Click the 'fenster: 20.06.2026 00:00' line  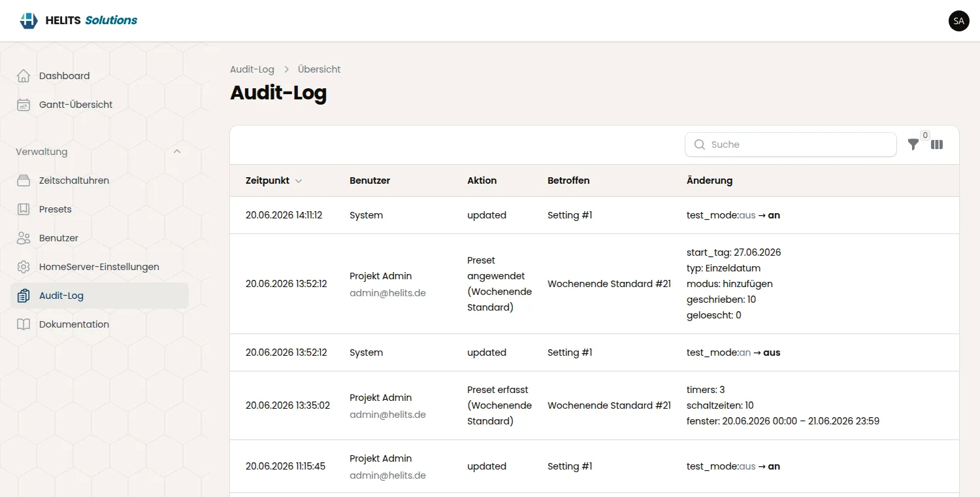(783, 421)
